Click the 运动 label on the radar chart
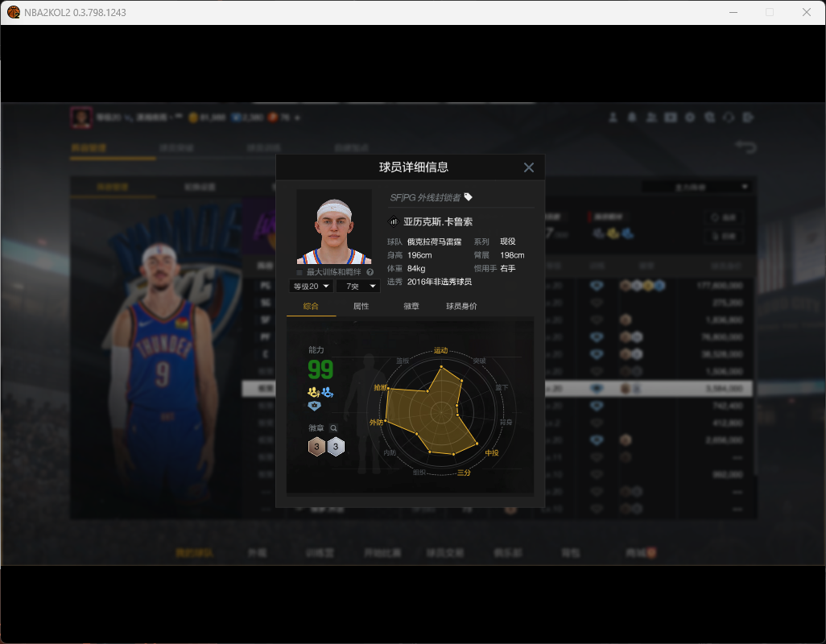The image size is (826, 644). (441, 350)
